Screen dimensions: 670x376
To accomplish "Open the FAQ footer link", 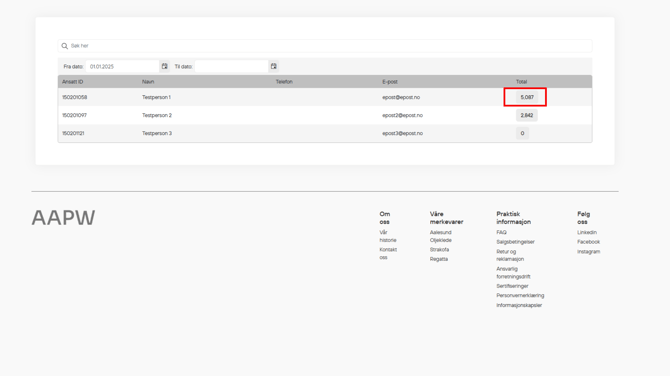I will [501, 232].
